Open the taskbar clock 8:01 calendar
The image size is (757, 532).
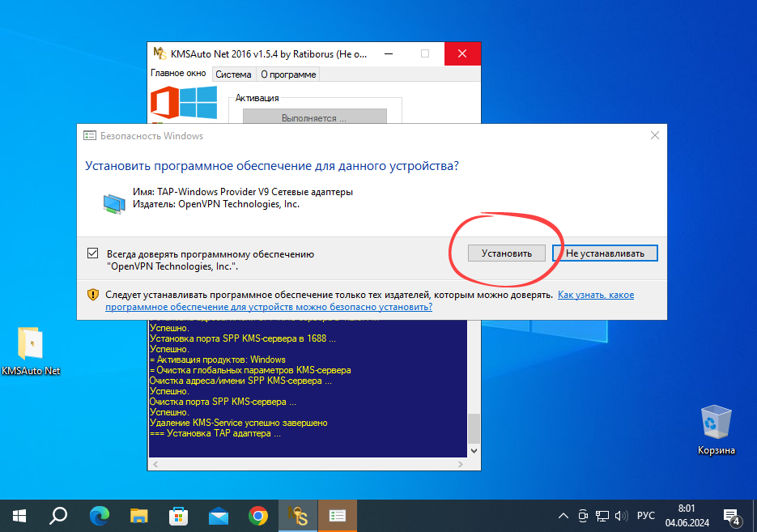pyautogui.click(x=687, y=516)
